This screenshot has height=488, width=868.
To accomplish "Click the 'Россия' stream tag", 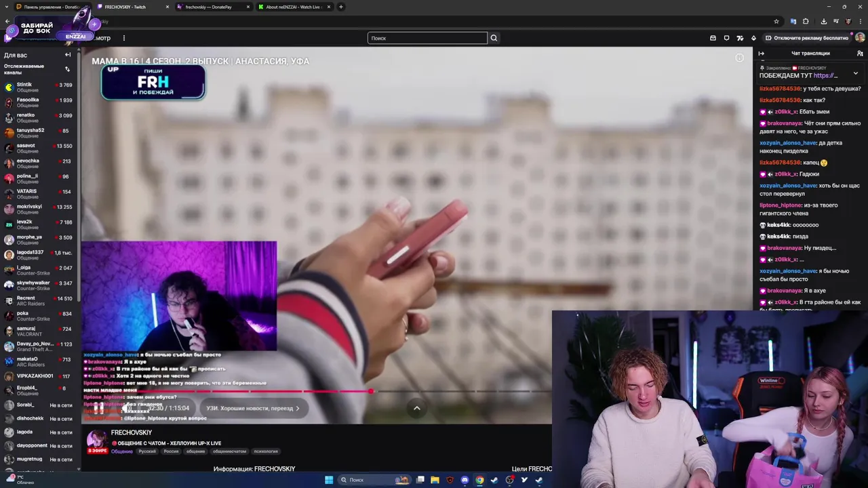I will click(x=171, y=451).
